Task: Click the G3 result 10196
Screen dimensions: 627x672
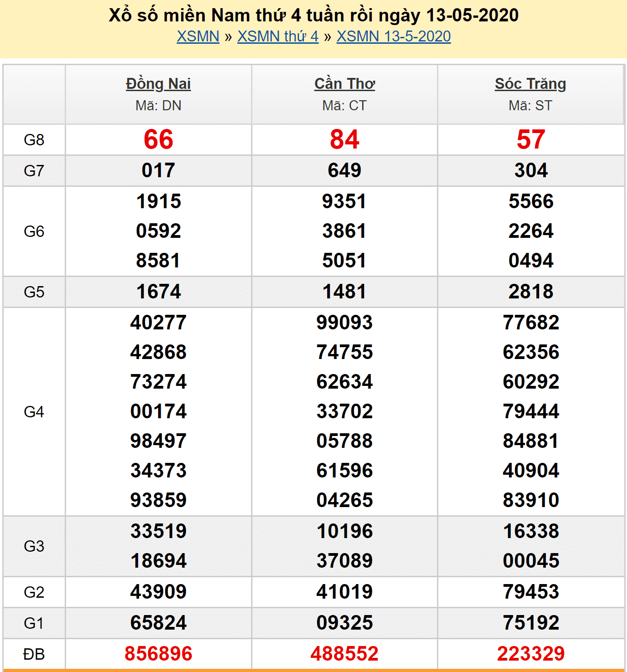Action: click(x=344, y=531)
